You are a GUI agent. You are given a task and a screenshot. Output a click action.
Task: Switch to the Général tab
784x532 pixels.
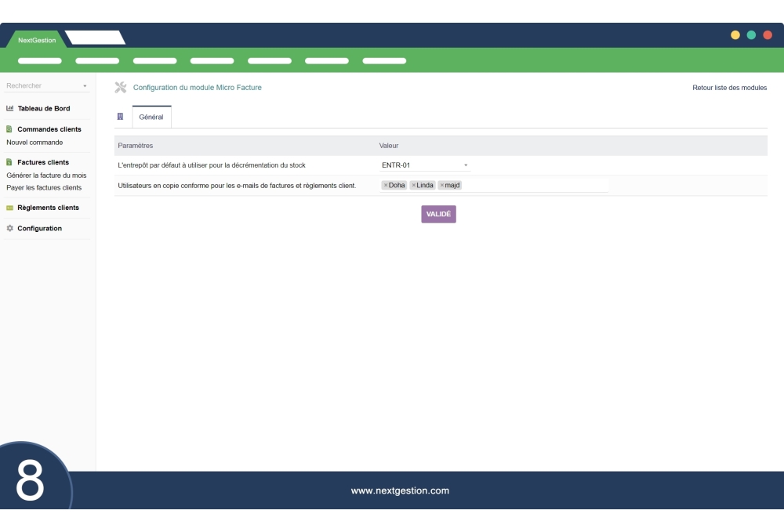pos(151,117)
